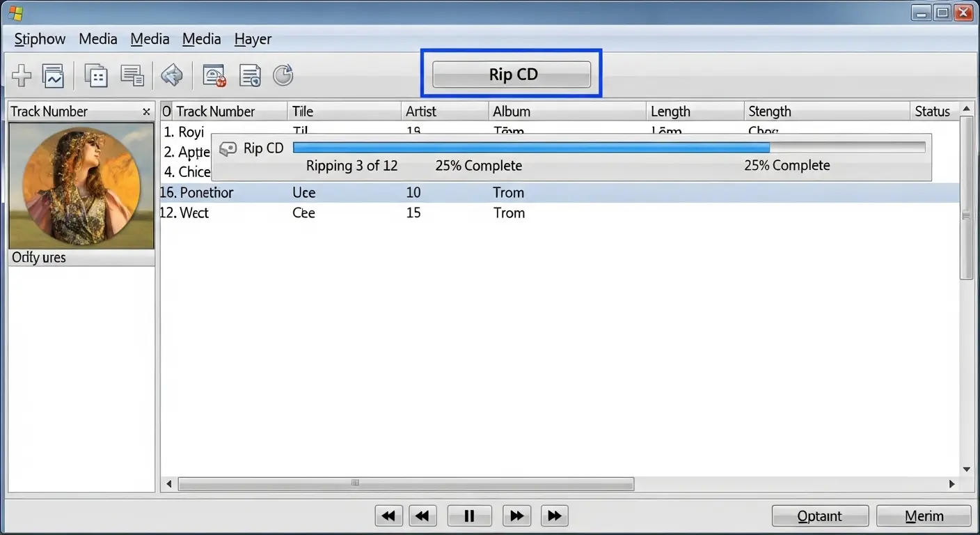Image resolution: width=980 pixels, height=535 pixels.
Task: Click the left 25% Complete label
Action: [479, 166]
